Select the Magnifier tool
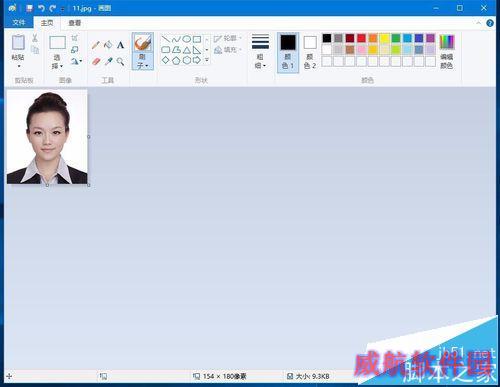Screen dimensions: 500x387 coord(120,61)
